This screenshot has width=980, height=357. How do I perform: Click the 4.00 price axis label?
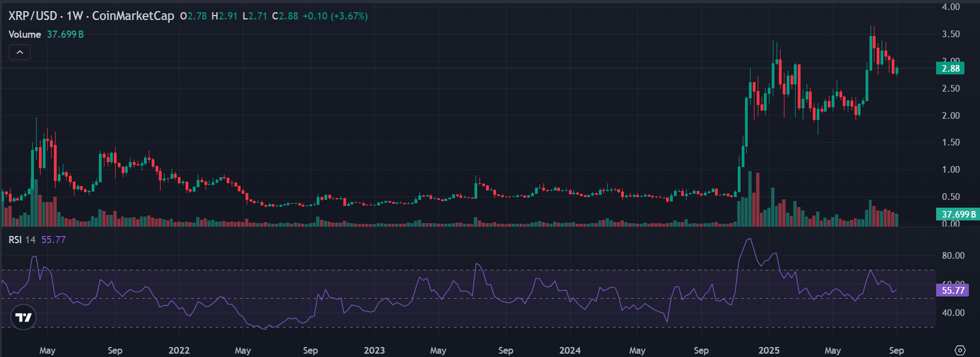point(951,7)
